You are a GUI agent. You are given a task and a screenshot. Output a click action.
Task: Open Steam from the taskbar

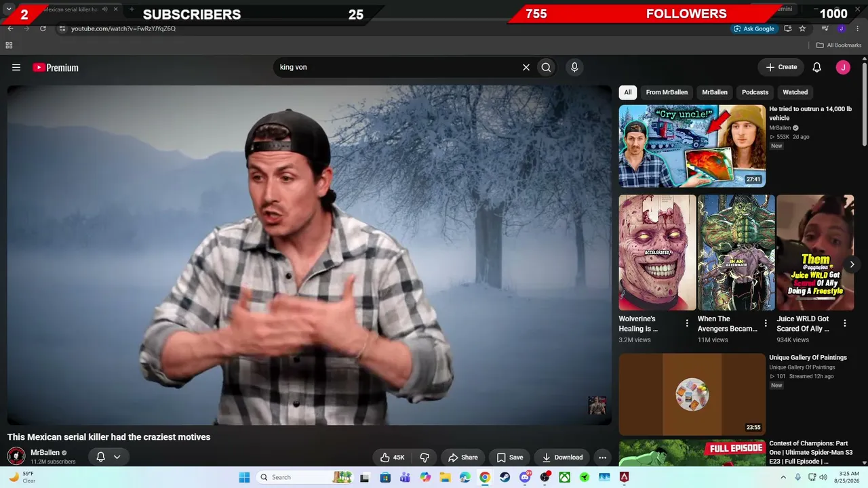point(505,477)
